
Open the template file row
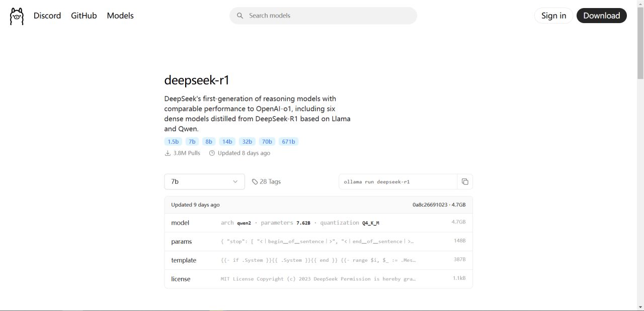(318, 260)
